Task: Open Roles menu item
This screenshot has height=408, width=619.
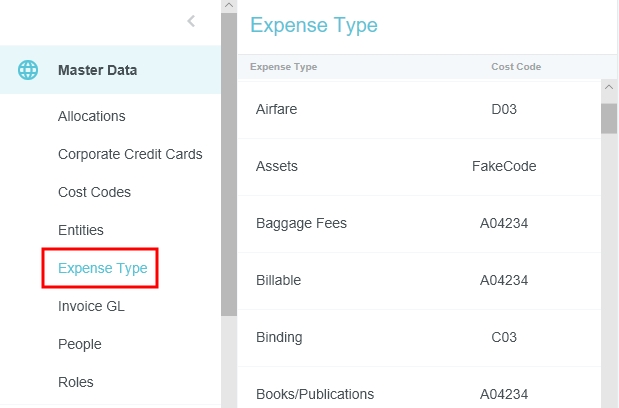Action: tap(76, 382)
